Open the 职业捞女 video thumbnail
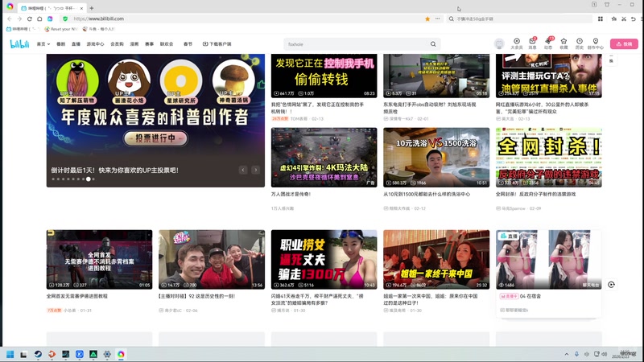The width and height of the screenshot is (644, 362). 324,259
